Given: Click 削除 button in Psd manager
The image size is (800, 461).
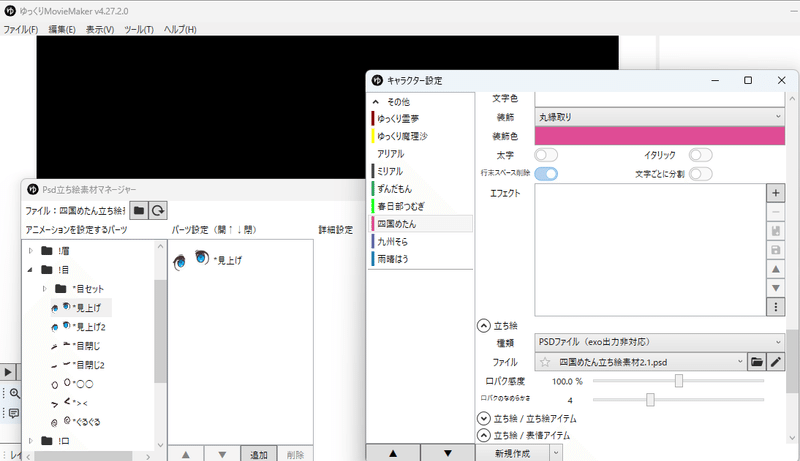Looking at the screenshot, I should 295,454.
